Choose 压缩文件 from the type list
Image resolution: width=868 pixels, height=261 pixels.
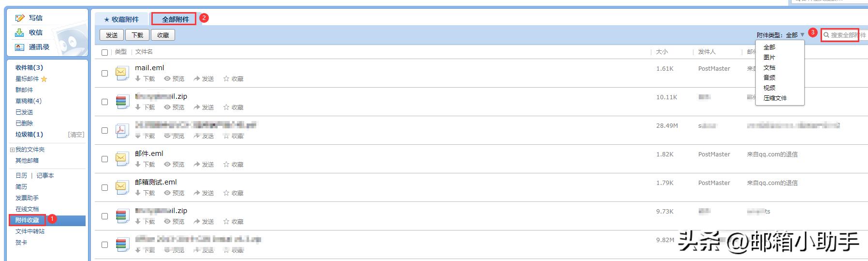[775, 98]
